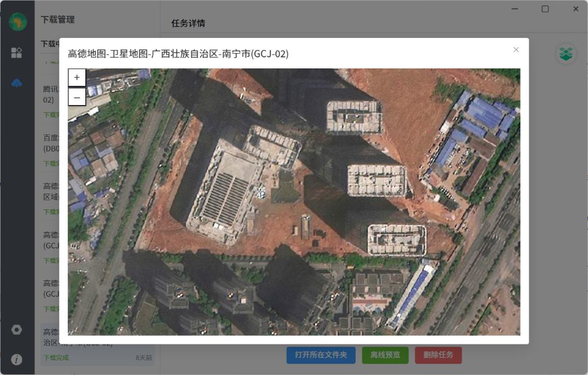The image size is (588, 375).
Task: Click the globe app logo in the sidebar
Action: coord(17,21)
